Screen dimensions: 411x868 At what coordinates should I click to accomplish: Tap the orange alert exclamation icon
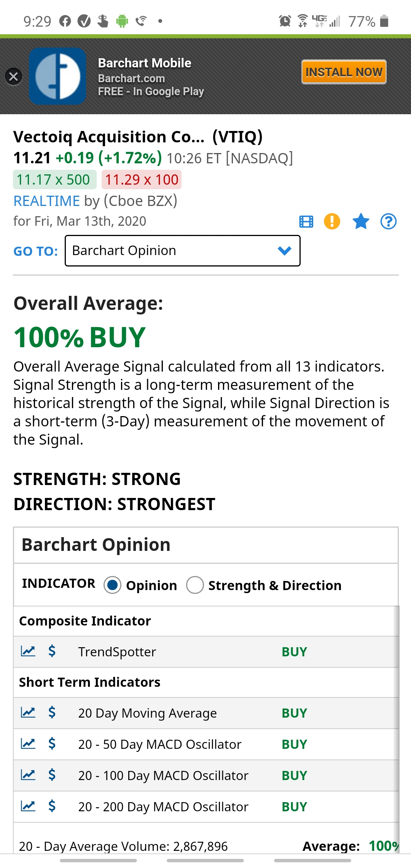pos(332,221)
